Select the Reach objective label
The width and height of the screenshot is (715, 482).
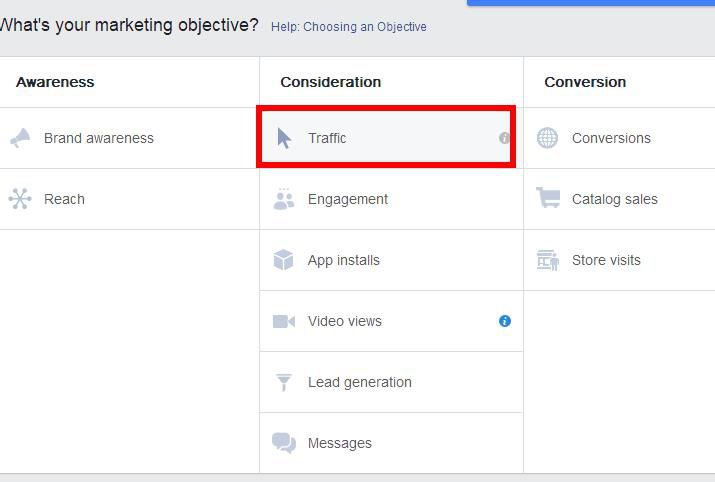click(64, 199)
